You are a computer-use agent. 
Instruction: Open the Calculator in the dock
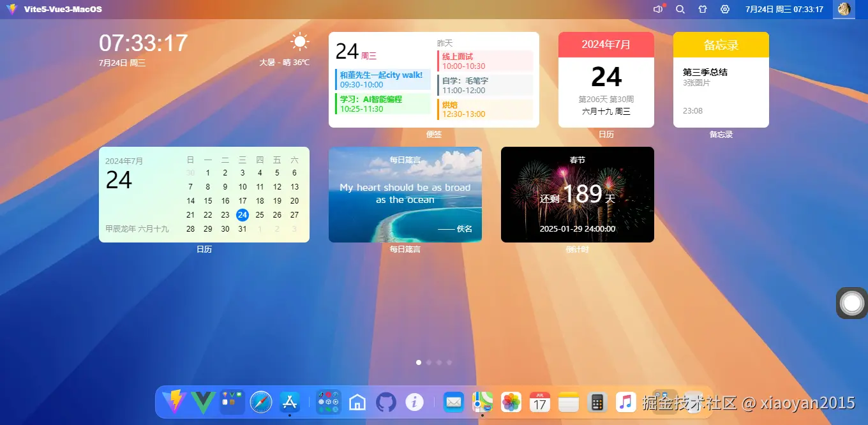tap(597, 402)
